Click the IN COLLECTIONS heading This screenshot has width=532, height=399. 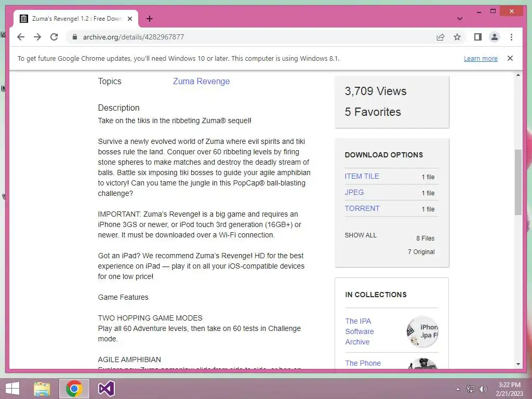(376, 295)
